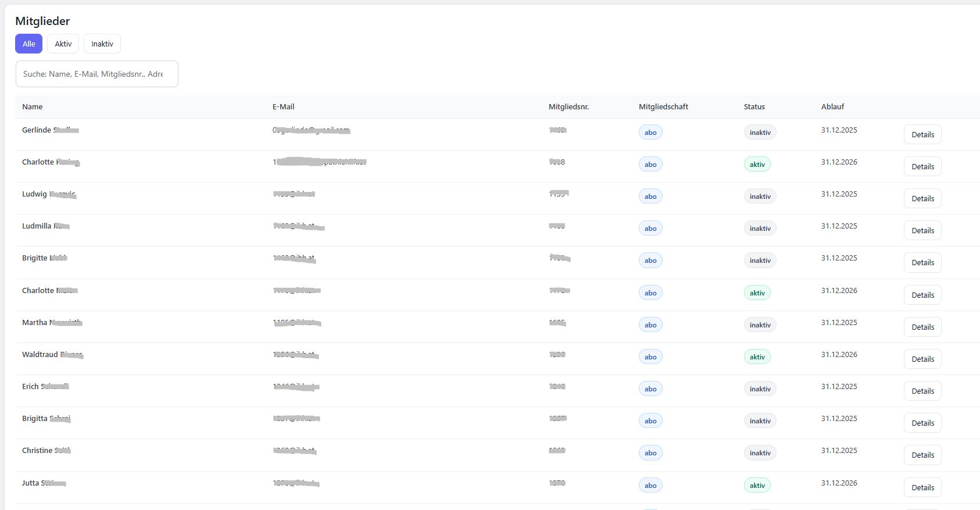Click the "Mitgliedsnr." column header
The height and width of the screenshot is (510, 980).
click(568, 106)
